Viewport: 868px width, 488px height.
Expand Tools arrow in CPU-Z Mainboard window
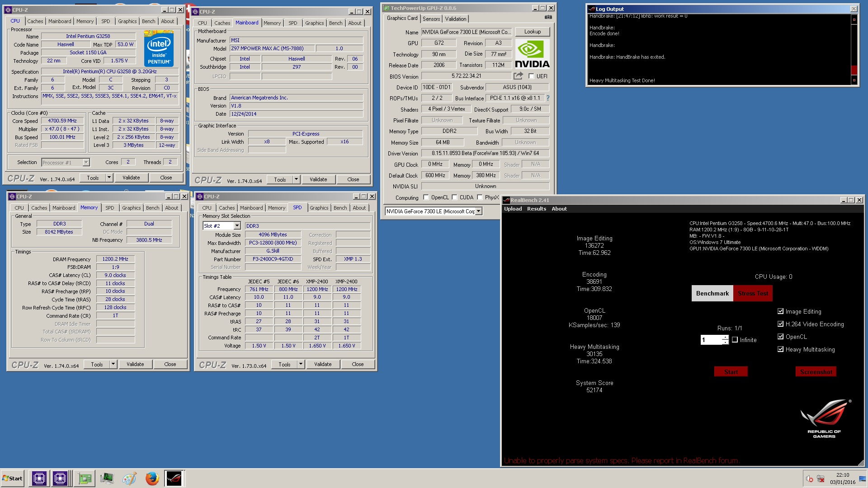(296, 179)
